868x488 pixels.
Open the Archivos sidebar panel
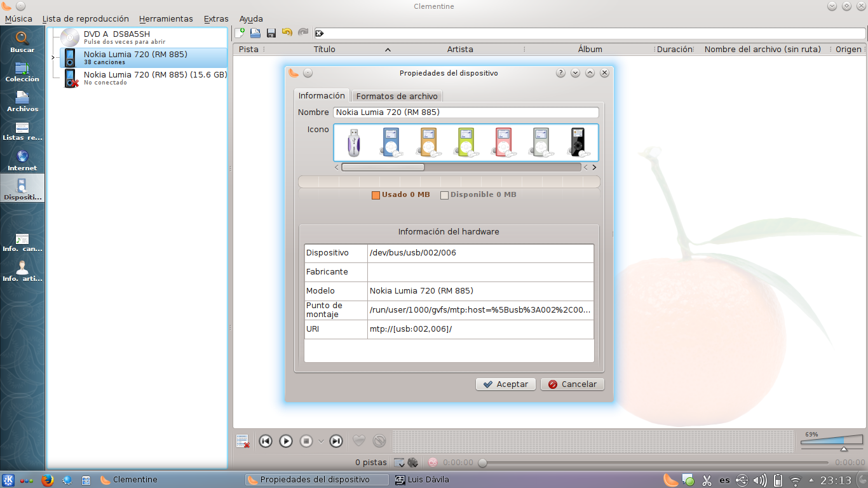22,102
